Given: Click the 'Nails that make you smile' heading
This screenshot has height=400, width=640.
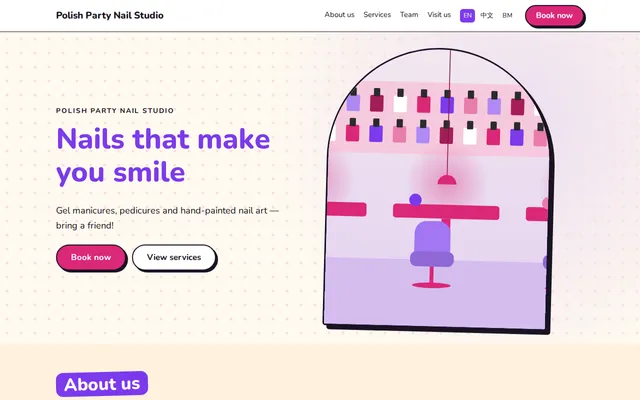Looking at the screenshot, I should [163, 156].
